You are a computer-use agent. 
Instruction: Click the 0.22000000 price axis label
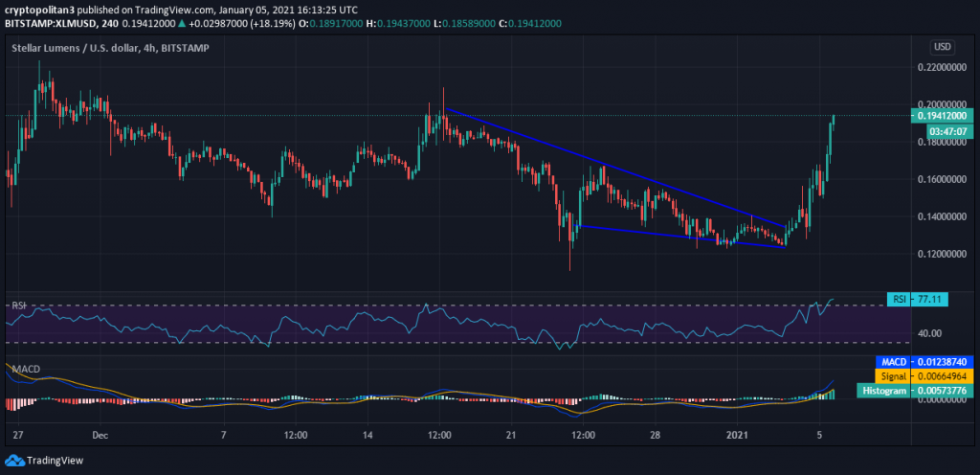click(x=943, y=68)
